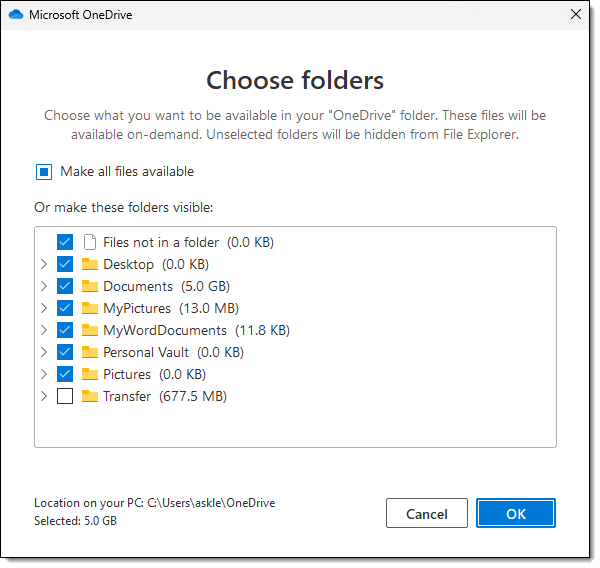The image size is (600, 568).
Task: Expand the MyPictures folder tree
Action: click(44, 308)
